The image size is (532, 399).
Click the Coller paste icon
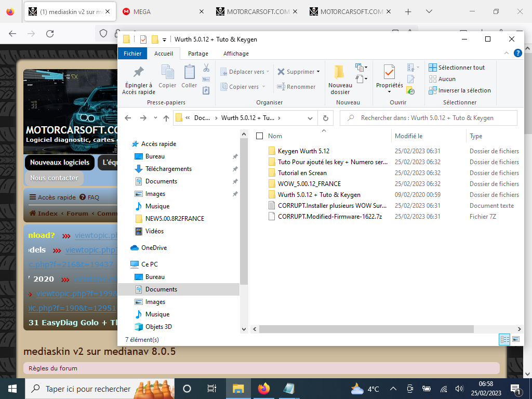(x=189, y=72)
